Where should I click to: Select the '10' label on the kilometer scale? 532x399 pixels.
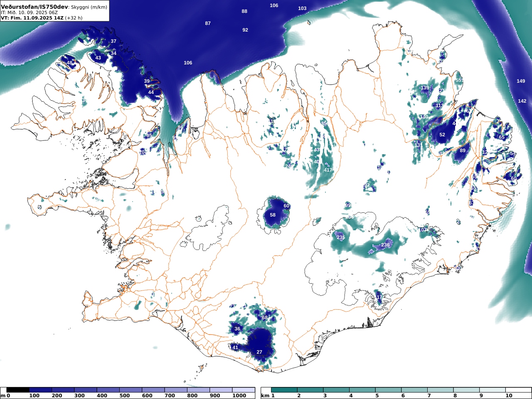point(509,396)
